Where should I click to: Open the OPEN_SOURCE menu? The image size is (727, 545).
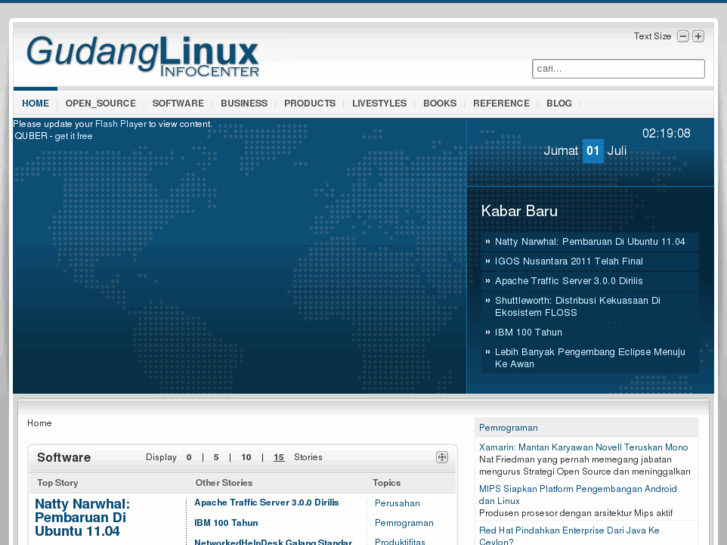pyautogui.click(x=101, y=103)
